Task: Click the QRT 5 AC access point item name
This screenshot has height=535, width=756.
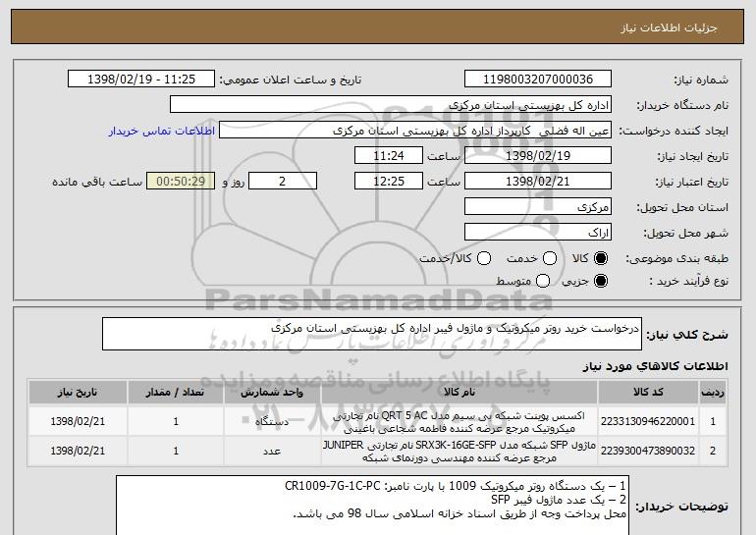Action: tap(459, 422)
